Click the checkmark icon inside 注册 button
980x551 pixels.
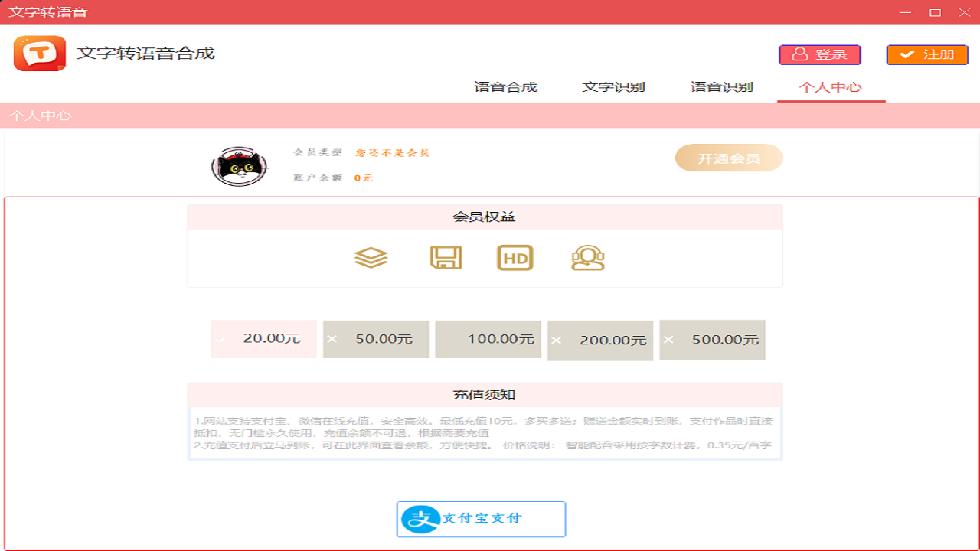pyautogui.click(x=906, y=54)
